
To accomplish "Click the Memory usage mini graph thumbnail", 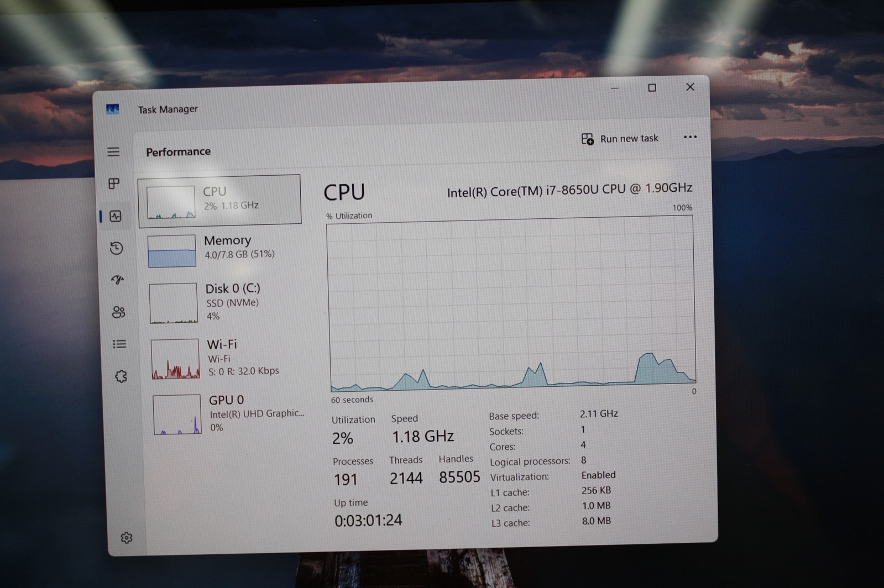I will pyautogui.click(x=172, y=251).
